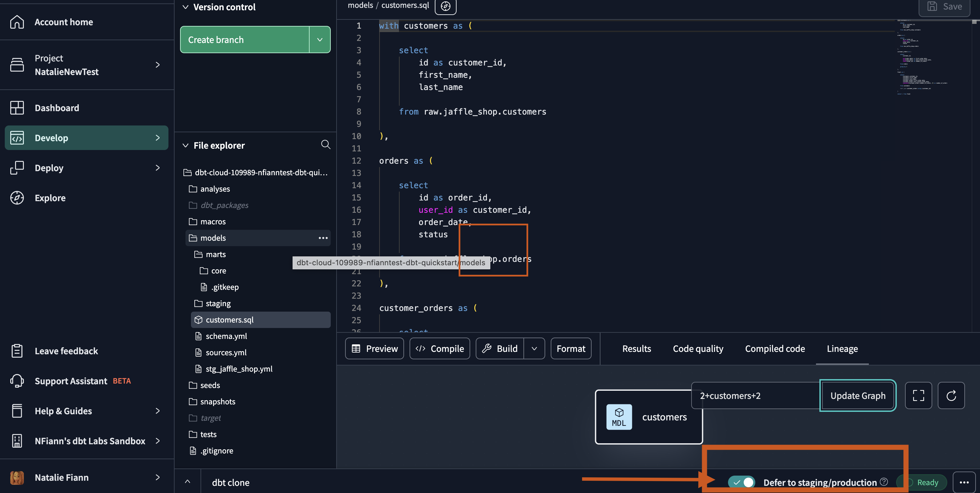The width and height of the screenshot is (980, 493).
Task: Switch to the Results tab
Action: coord(636,348)
